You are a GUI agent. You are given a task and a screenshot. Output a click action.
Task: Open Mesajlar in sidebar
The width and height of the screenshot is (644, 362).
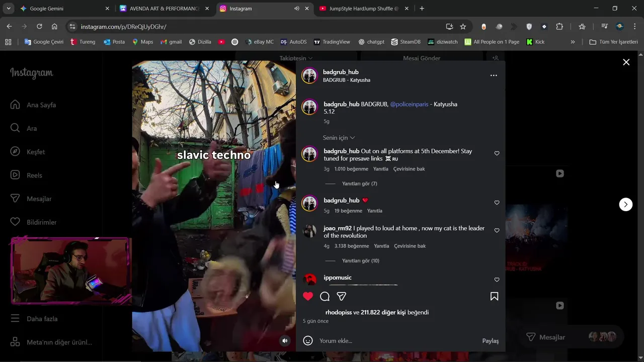[x=31, y=199]
